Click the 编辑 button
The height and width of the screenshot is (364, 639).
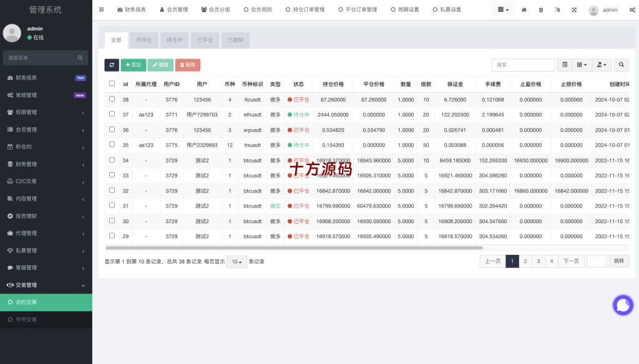[x=160, y=65]
